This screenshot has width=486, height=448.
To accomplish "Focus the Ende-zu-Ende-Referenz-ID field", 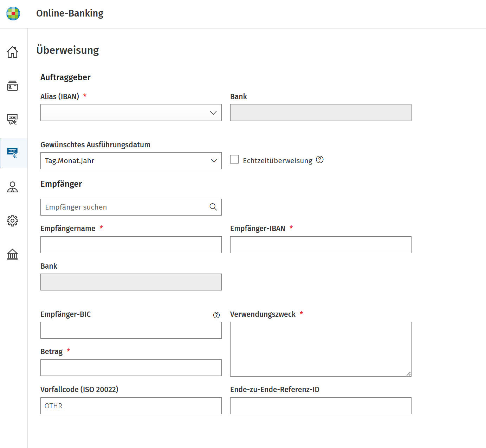I will (x=321, y=406).
